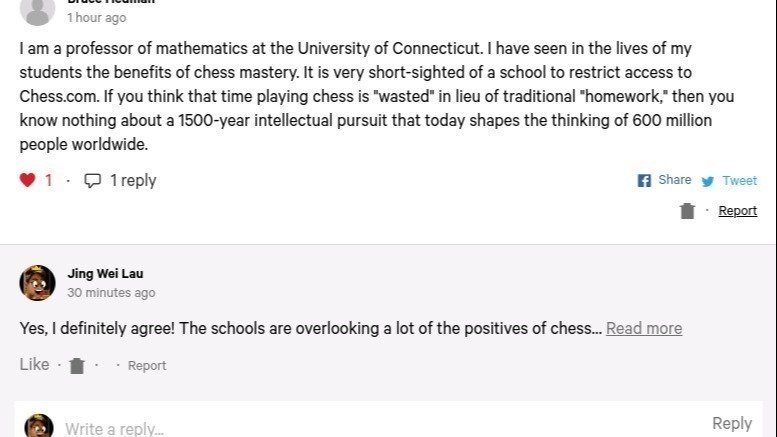The width and height of the screenshot is (777, 437).
Task: Share the comment via Facebook icon
Action: coord(645,181)
